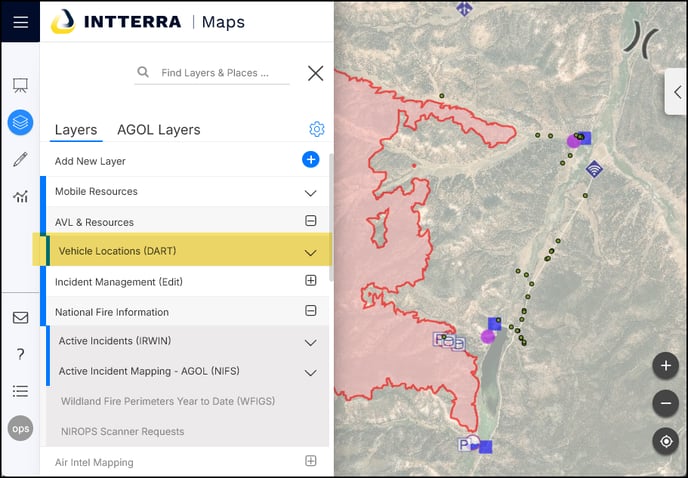This screenshot has height=478, width=688.
Task: Expand Vehicle Locations (DART) chevron
Action: (x=311, y=252)
